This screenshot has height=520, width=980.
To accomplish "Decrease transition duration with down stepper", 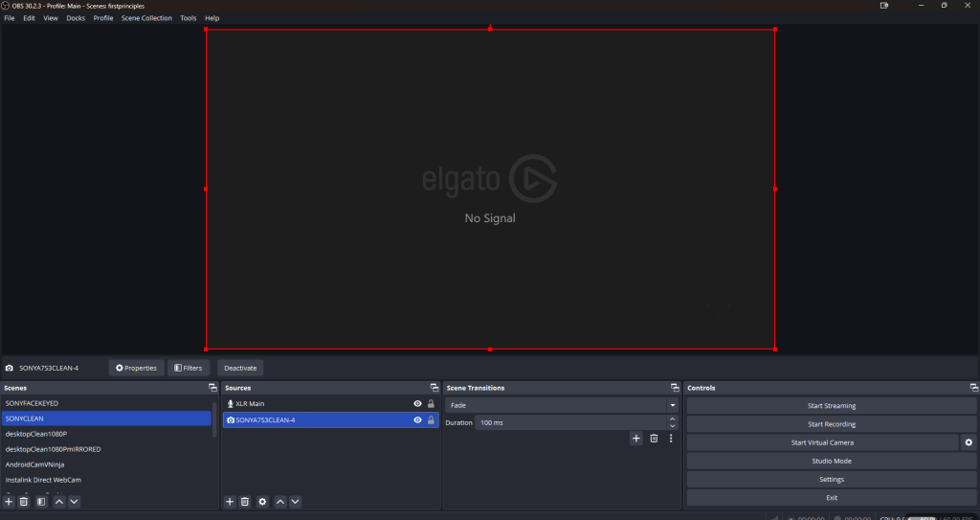I will click(673, 427).
